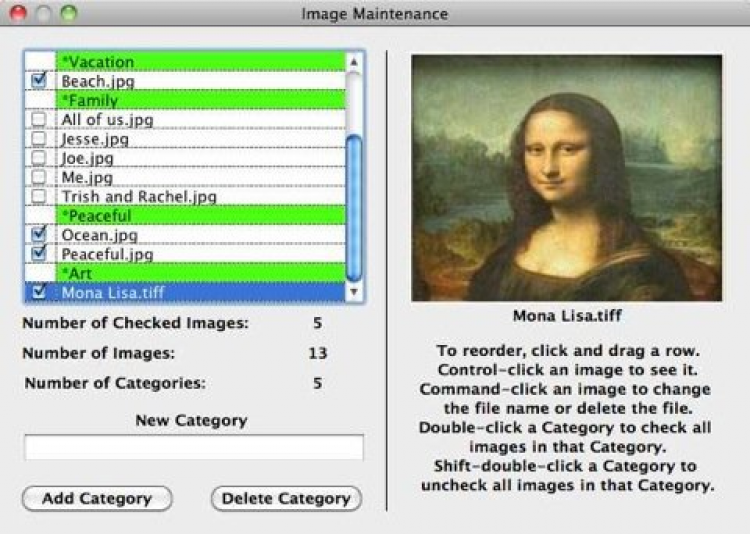This screenshot has height=534, width=750.
Task: Check the All of us.jpg checkbox
Action: click(x=39, y=119)
